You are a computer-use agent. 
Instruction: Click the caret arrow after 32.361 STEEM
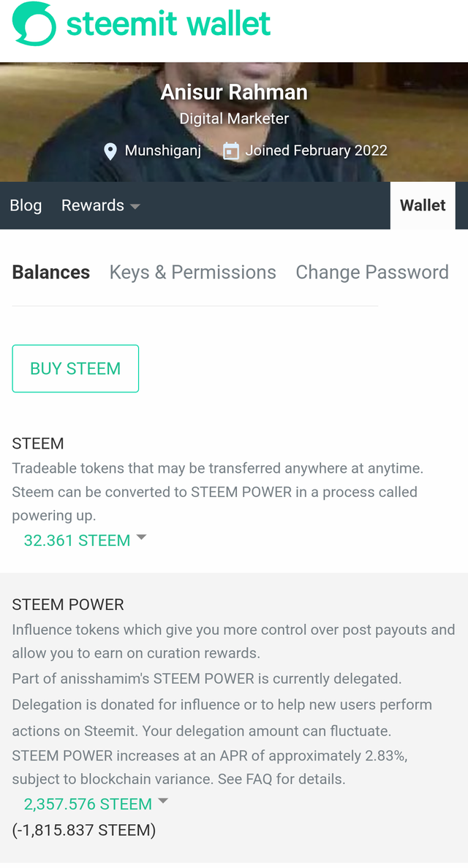[142, 538]
